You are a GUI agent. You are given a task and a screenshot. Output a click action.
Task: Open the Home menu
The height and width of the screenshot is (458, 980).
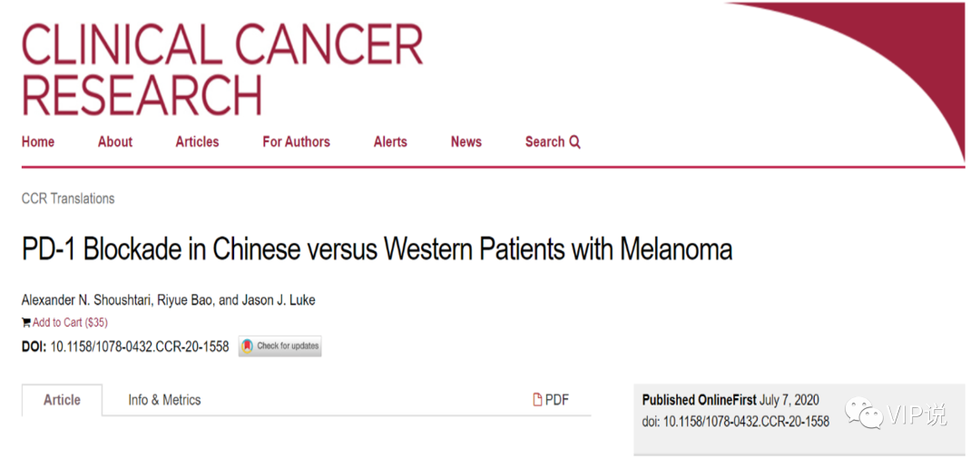[x=38, y=142]
